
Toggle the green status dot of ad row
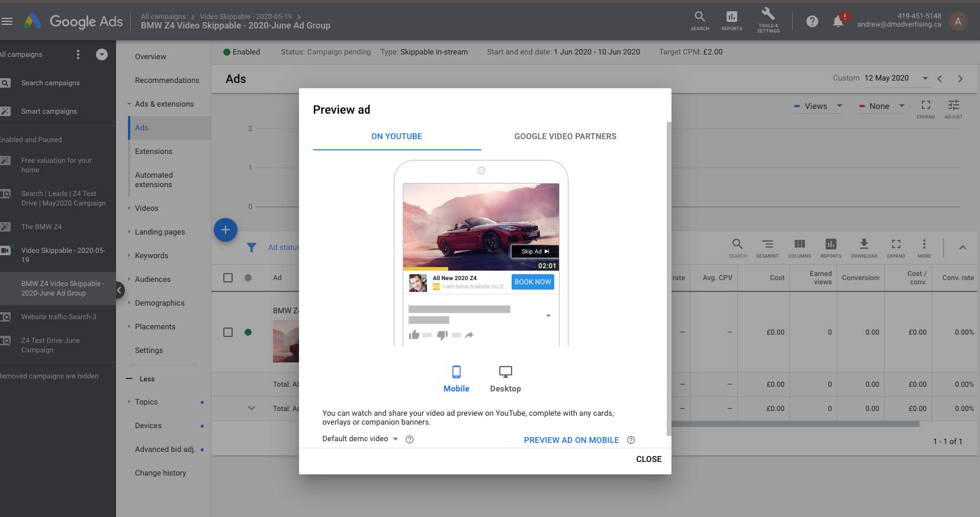pyautogui.click(x=248, y=332)
